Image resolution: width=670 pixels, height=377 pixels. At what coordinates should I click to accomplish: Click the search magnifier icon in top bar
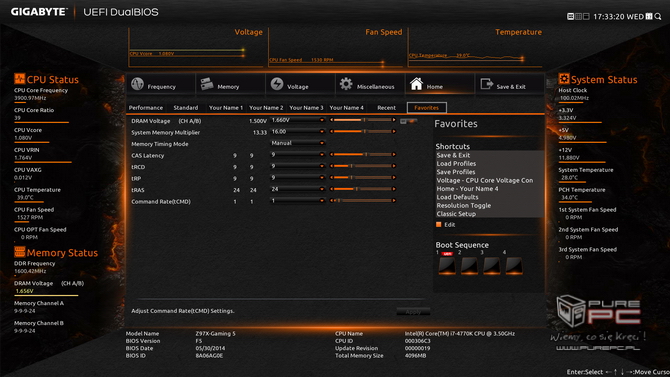[658, 16]
